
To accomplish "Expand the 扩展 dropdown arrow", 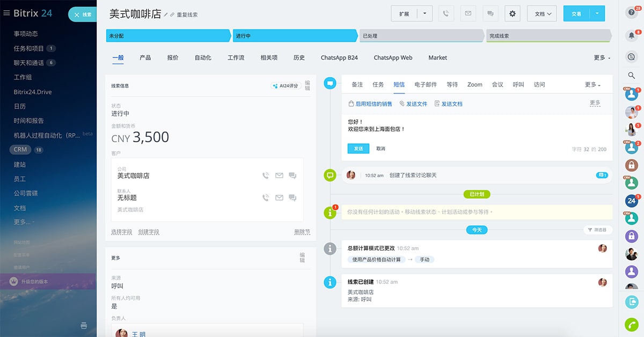I will [425, 13].
